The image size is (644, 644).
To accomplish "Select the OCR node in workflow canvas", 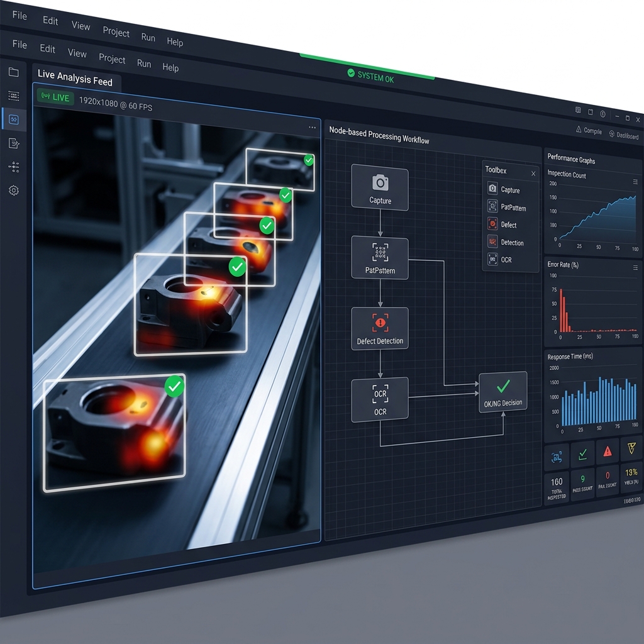I will (380, 399).
